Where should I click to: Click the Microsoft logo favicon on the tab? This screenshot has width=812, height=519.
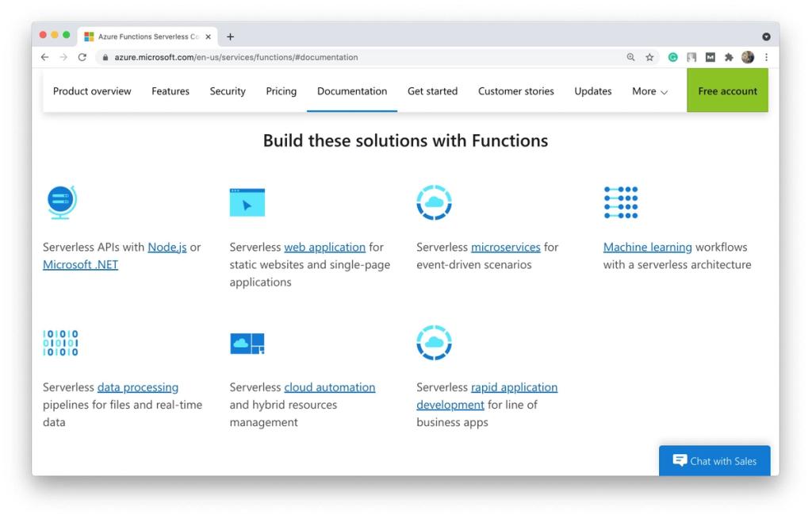pos(89,37)
